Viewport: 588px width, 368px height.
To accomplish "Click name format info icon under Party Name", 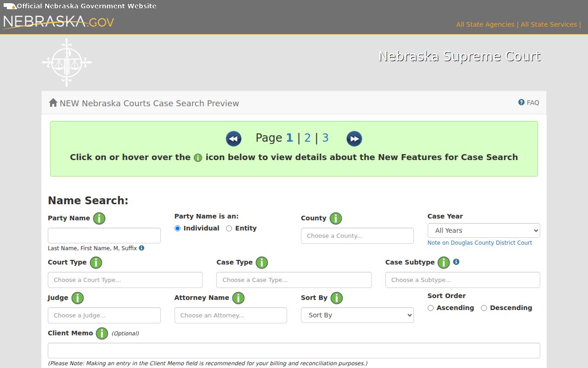I will pyautogui.click(x=141, y=248).
